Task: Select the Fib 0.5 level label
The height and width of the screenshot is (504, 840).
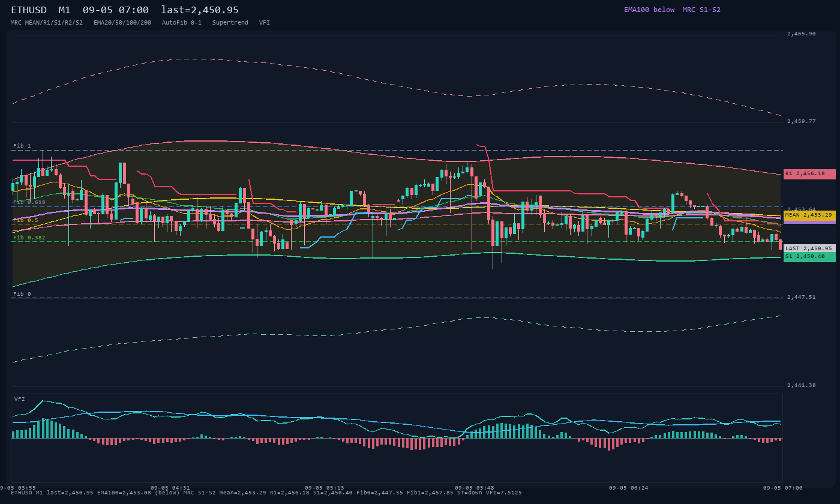Action: point(26,220)
